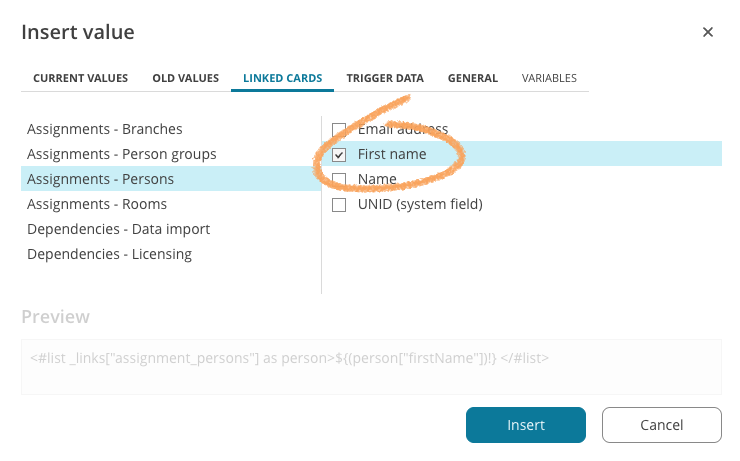Select Dependencies - Data import
This screenshot has width=740, height=461.
(118, 229)
